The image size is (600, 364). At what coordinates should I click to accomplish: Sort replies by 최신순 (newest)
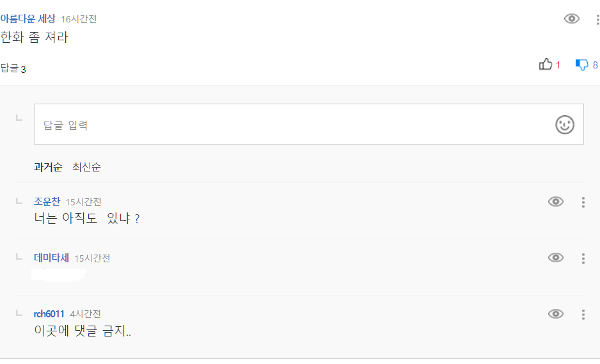[x=86, y=167]
